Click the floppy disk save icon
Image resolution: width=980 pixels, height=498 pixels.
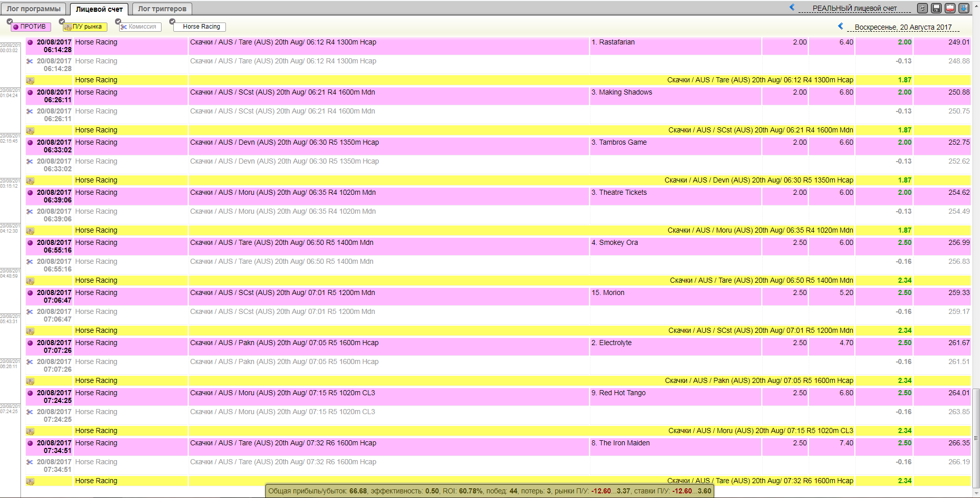(936, 8)
